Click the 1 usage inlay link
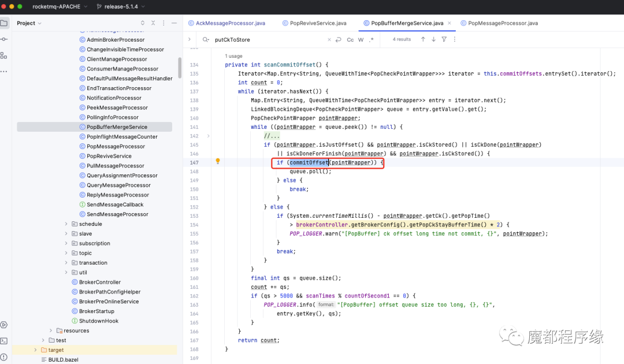The height and width of the screenshot is (364, 624). [233, 56]
